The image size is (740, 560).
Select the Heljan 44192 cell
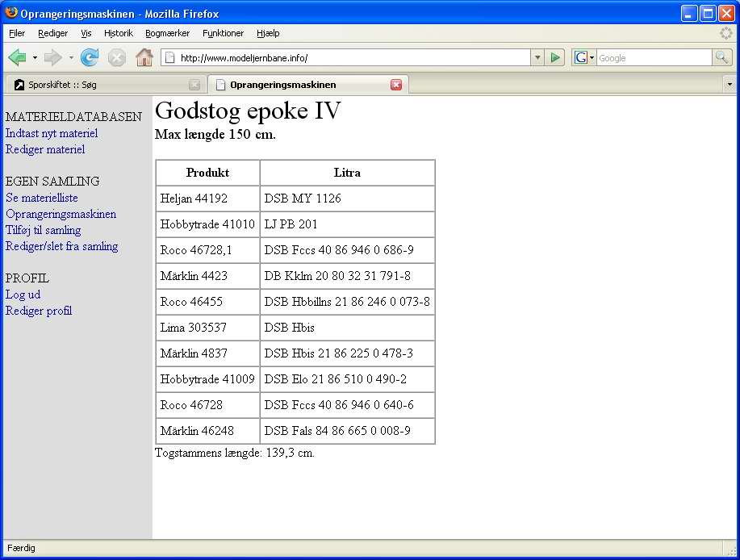pyautogui.click(x=207, y=199)
